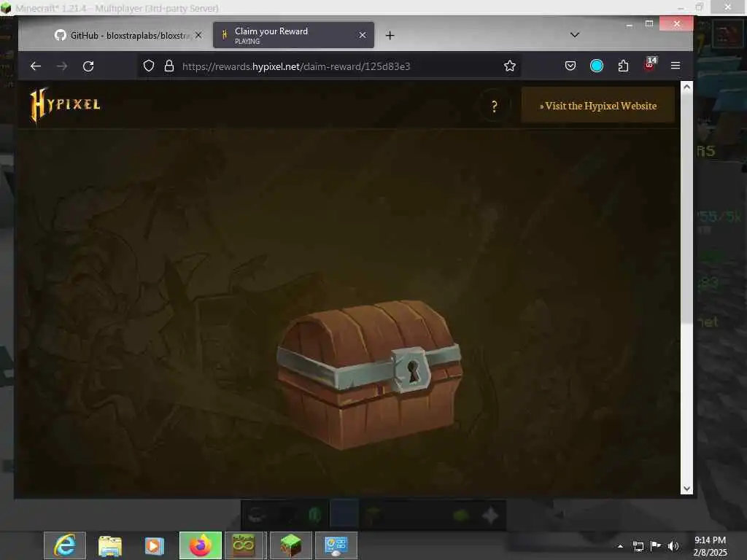The height and width of the screenshot is (560, 747).
Task: Open Internet Explorer from the taskbar
Action: (65, 545)
